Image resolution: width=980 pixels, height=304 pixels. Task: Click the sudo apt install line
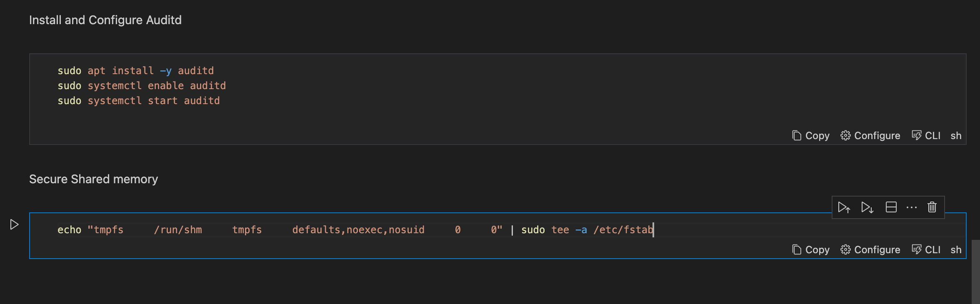click(x=135, y=70)
